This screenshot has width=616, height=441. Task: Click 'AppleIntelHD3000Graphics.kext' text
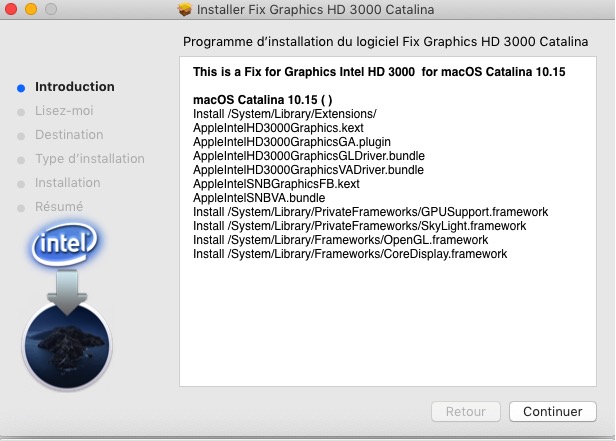[278, 128]
